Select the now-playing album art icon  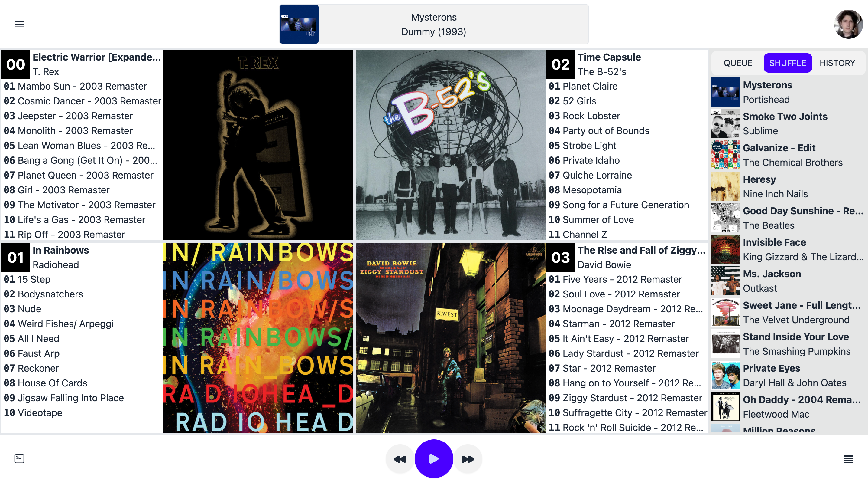click(x=299, y=25)
